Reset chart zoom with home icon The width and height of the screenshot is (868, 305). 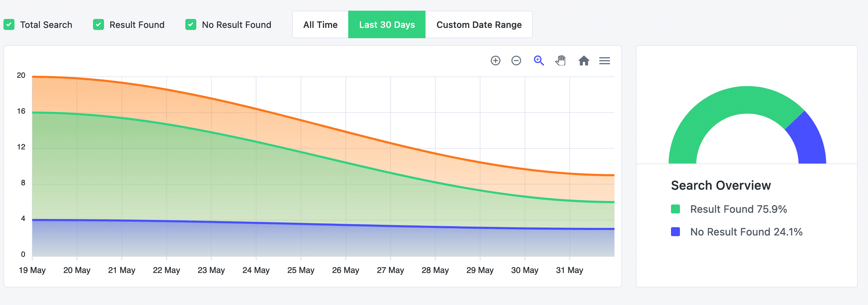(583, 61)
